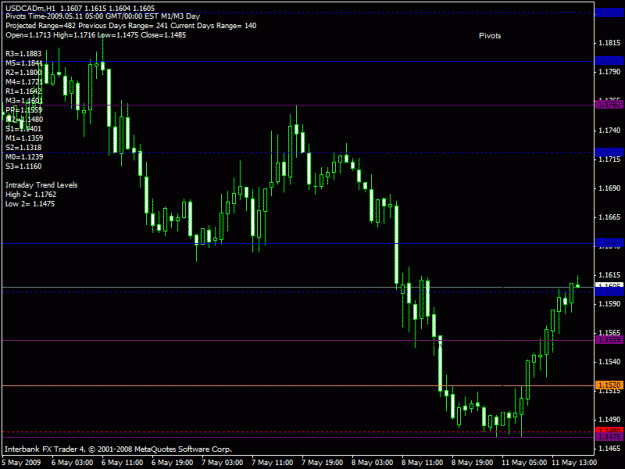Click the 1.1615 price scale value
The height and width of the screenshot is (469, 625).
pos(609,275)
